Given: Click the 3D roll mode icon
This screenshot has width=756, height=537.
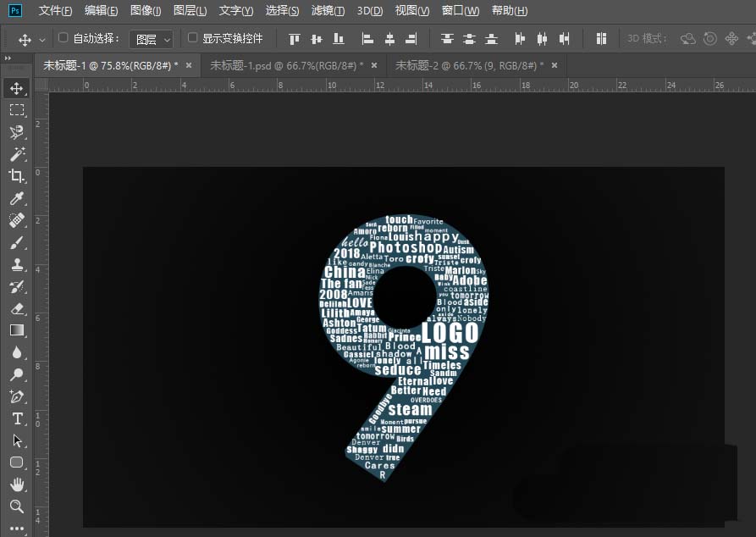Looking at the screenshot, I should [709, 39].
